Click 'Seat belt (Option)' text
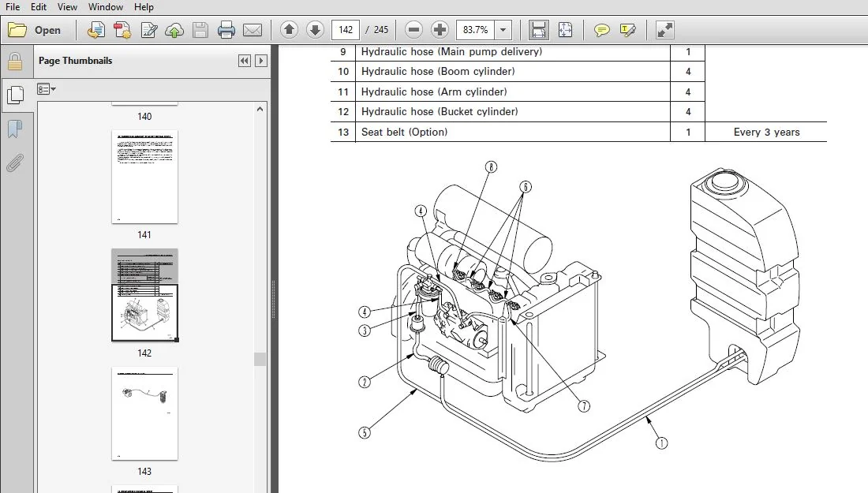This screenshot has width=868, height=493. [404, 133]
